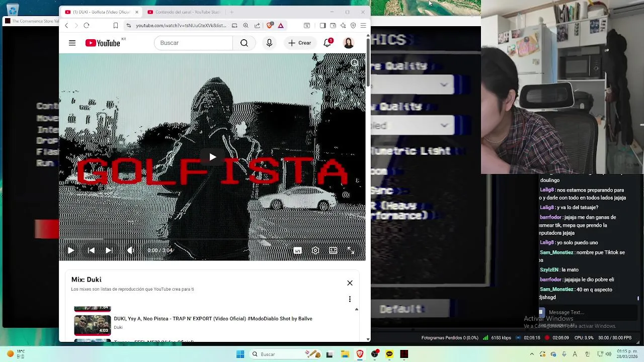Open Brave browser from the taskbar

click(x=360, y=354)
